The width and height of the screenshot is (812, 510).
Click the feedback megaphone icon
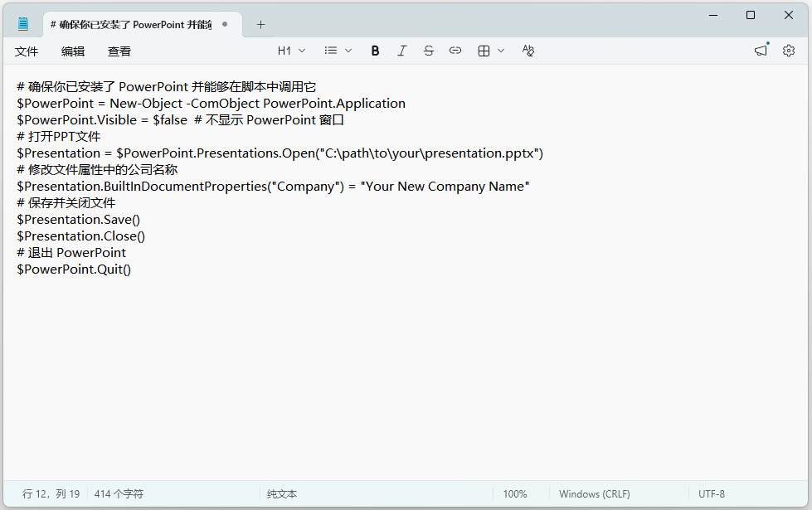(761, 51)
